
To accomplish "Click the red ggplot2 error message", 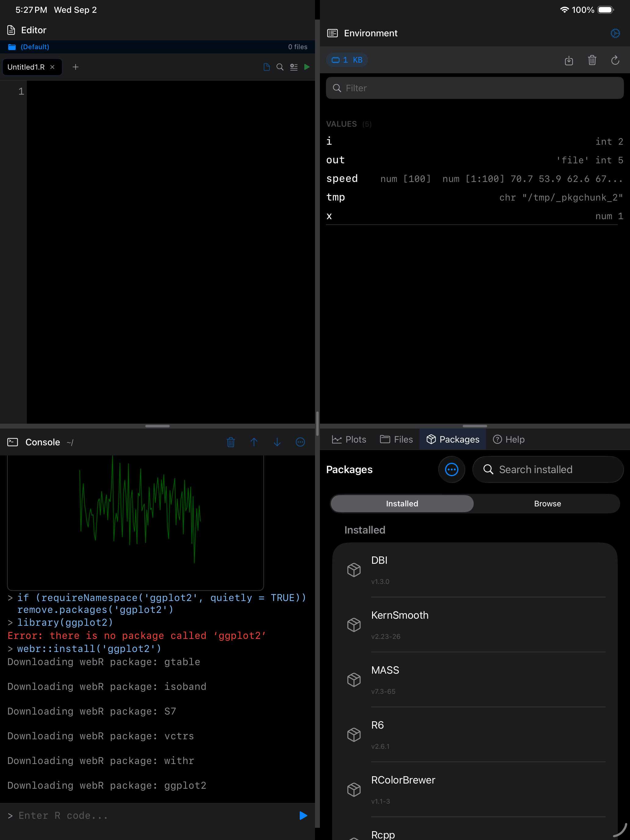I will tap(137, 636).
